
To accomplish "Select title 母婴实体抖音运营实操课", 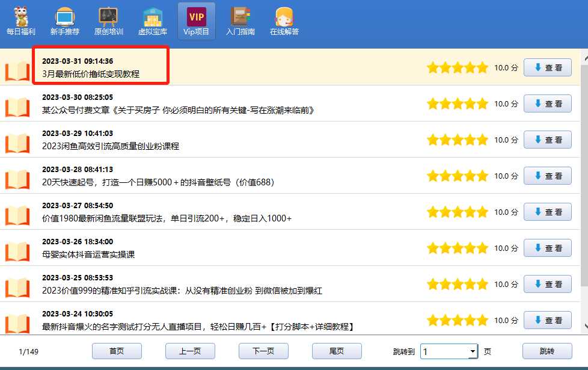I will 88,254.
